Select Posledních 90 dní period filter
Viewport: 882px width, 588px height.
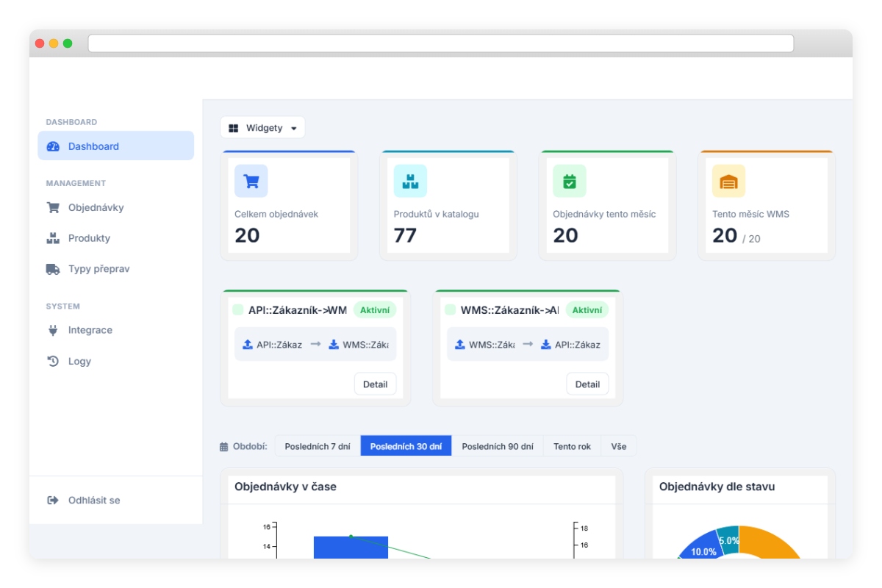[x=498, y=446]
